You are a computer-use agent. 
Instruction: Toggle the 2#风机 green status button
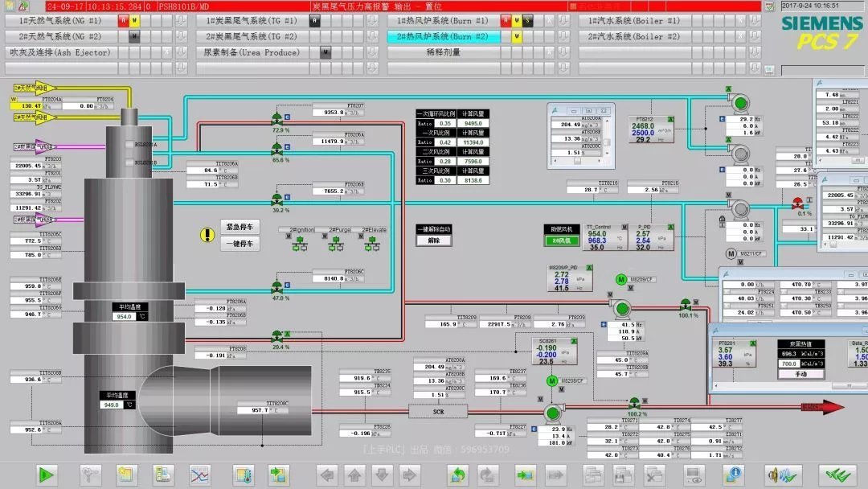pyautogui.click(x=561, y=240)
